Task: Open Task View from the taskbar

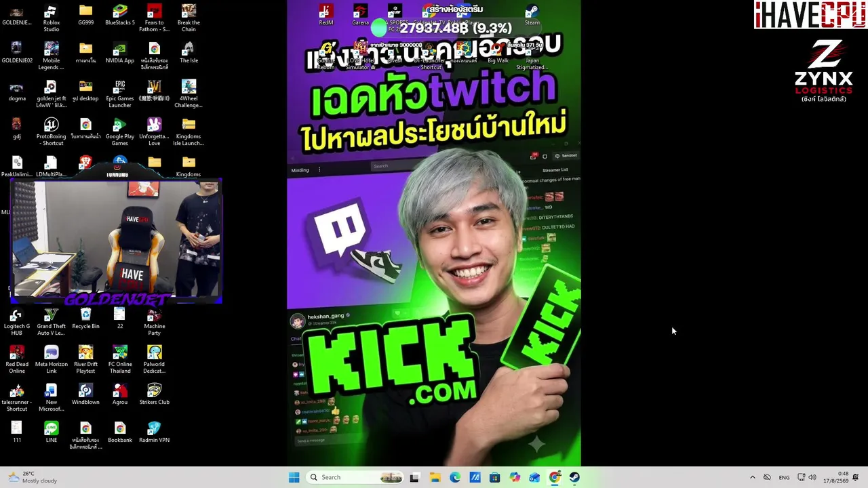Action: [414, 477]
